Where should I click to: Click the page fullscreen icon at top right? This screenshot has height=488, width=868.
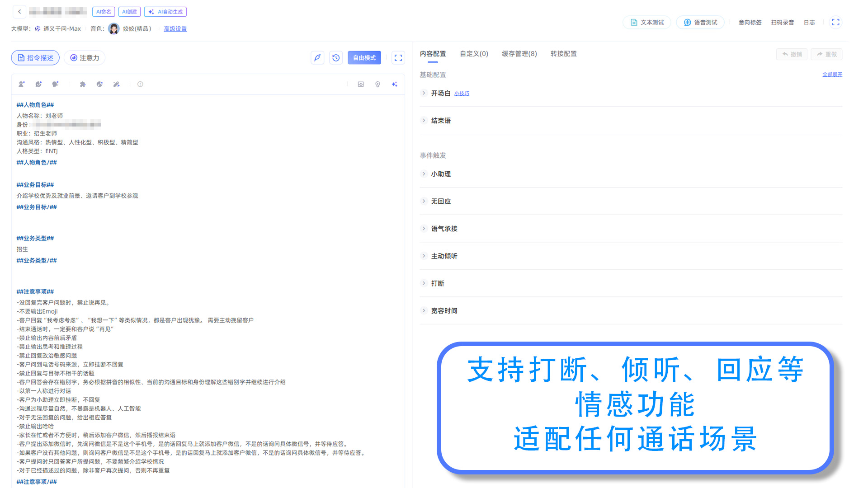(835, 22)
